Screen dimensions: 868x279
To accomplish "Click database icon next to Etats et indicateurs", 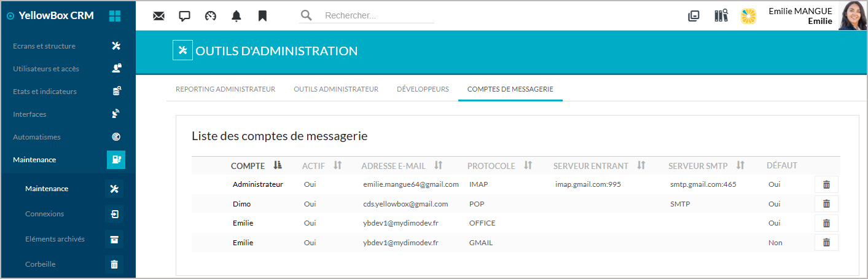I will pyautogui.click(x=116, y=92).
